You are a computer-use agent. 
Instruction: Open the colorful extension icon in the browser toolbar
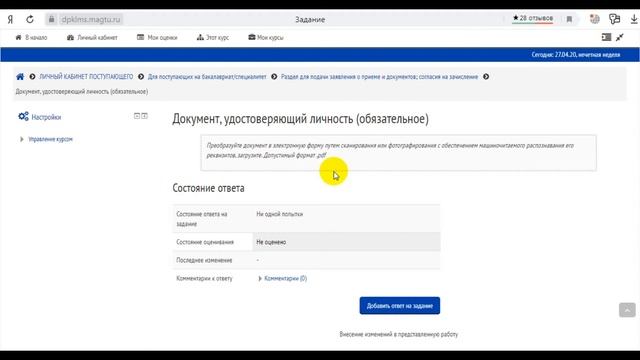595,19
